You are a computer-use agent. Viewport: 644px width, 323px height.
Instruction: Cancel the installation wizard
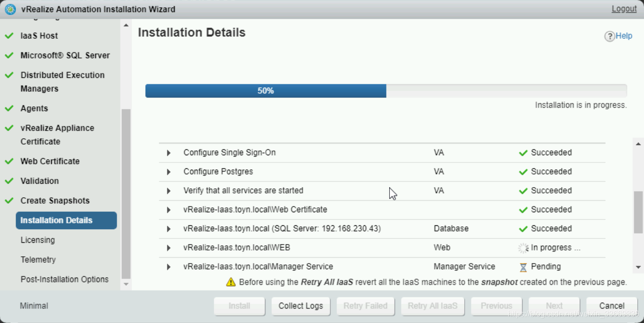tap(612, 306)
